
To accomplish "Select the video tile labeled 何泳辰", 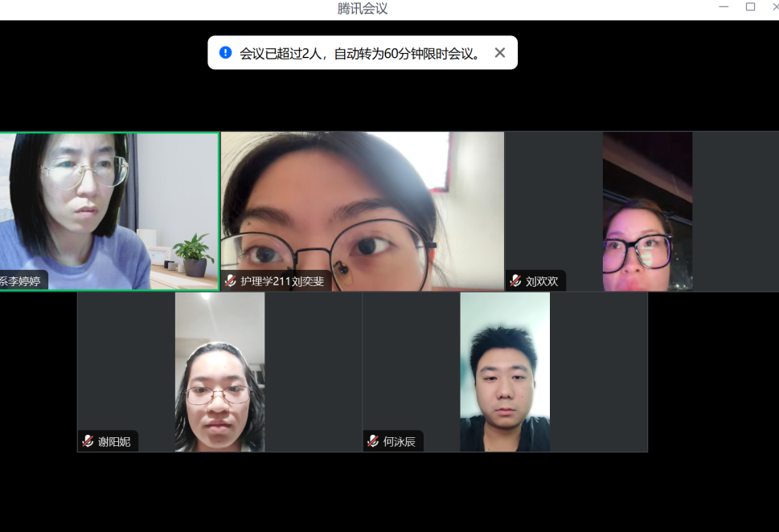I will click(x=505, y=371).
